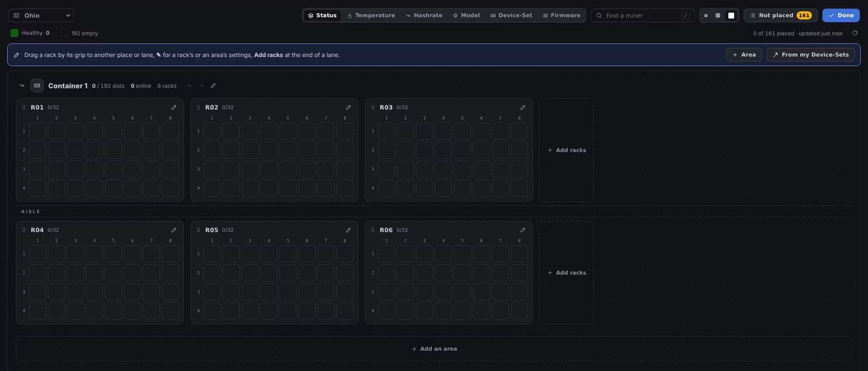
Task: Click the drag grip on rack R01
Action: tap(24, 108)
